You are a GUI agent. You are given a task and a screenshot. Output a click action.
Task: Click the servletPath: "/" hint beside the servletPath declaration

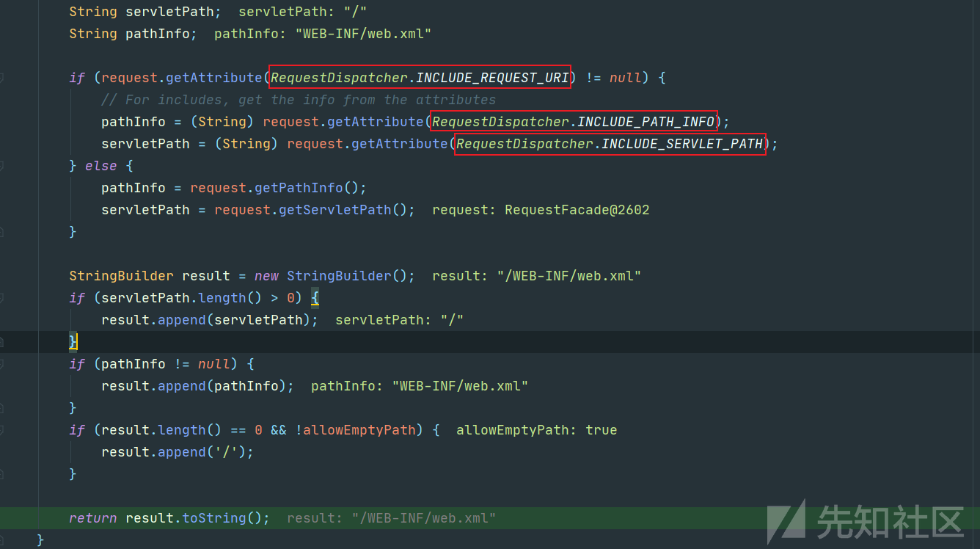tap(302, 12)
